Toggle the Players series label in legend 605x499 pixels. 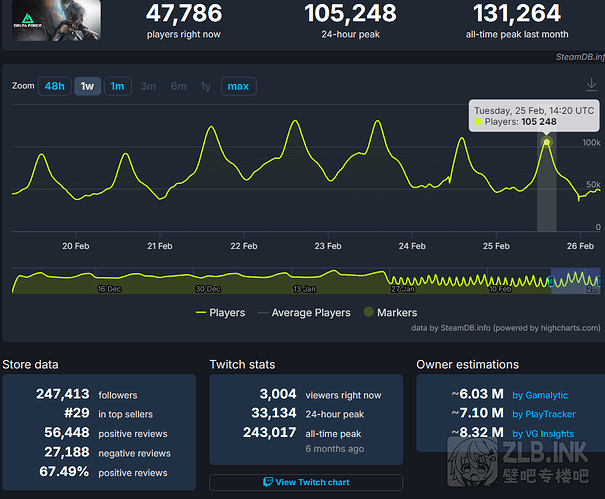point(227,313)
